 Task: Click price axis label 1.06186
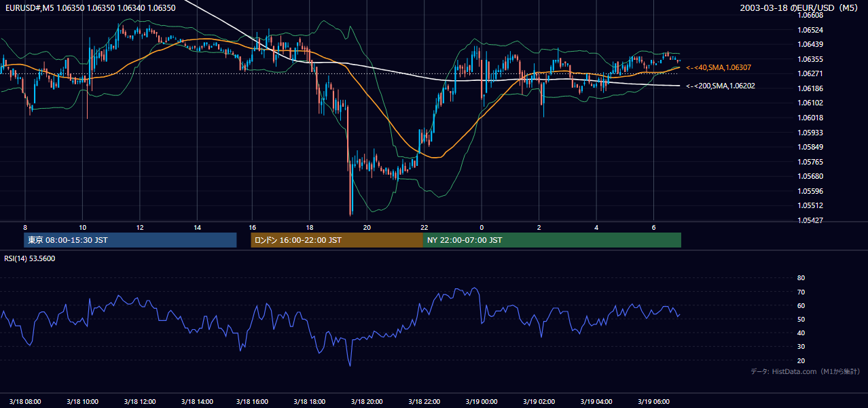coord(810,88)
